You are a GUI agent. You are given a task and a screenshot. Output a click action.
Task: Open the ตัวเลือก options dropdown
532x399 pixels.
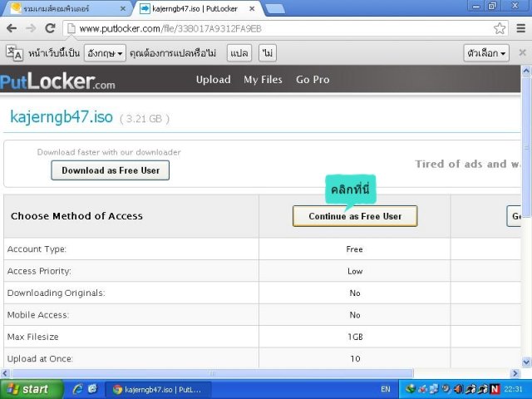pos(486,53)
